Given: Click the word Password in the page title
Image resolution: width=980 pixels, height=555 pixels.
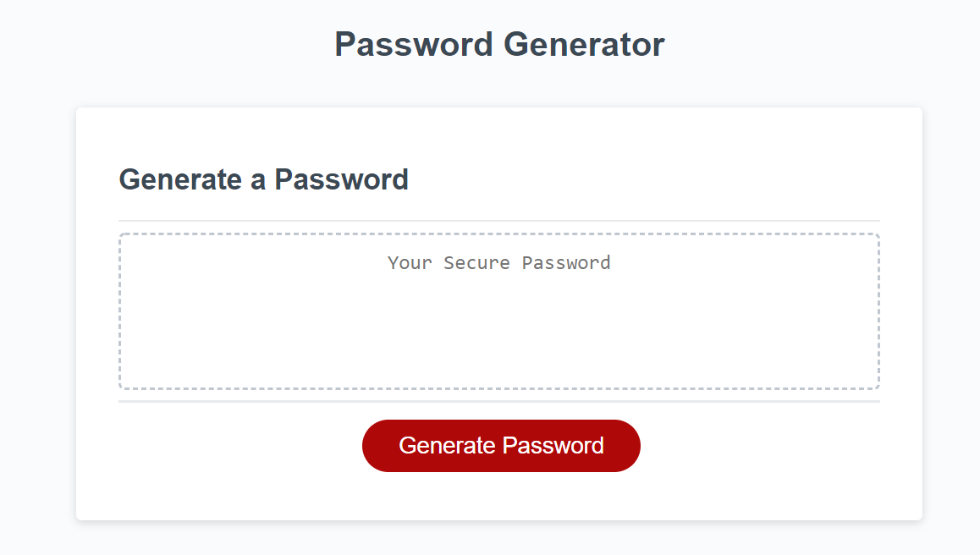Looking at the screenshot, I should coord(414,44).
